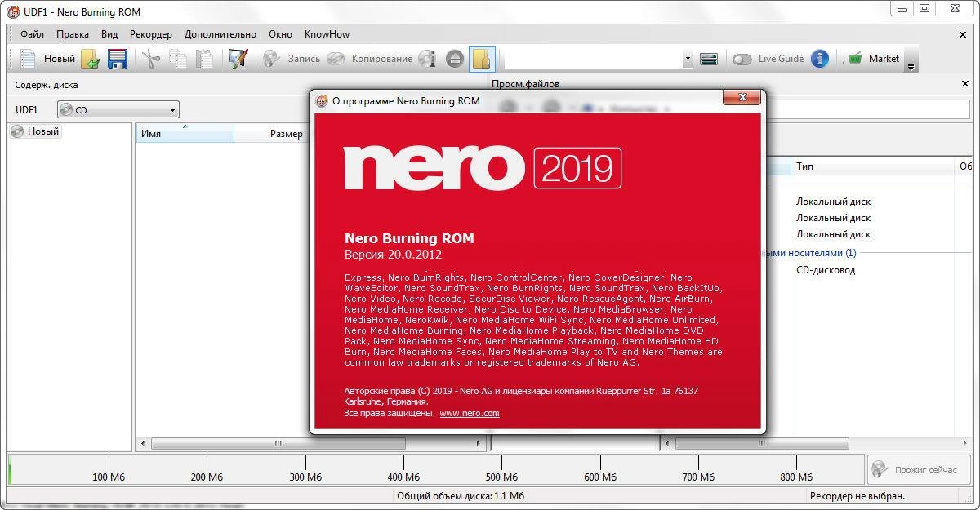
Task: Open the Рекордер menu
Action: click(151, 34)
